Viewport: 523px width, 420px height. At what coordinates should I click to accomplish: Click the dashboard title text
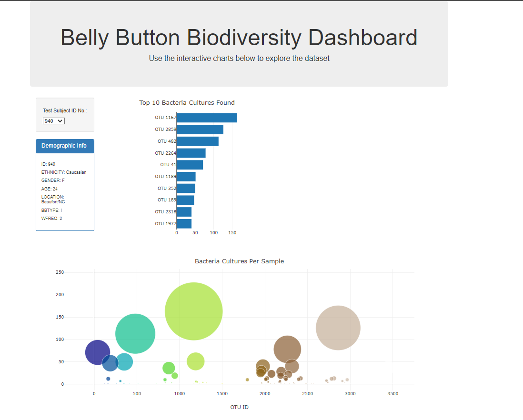coord(239,37)
